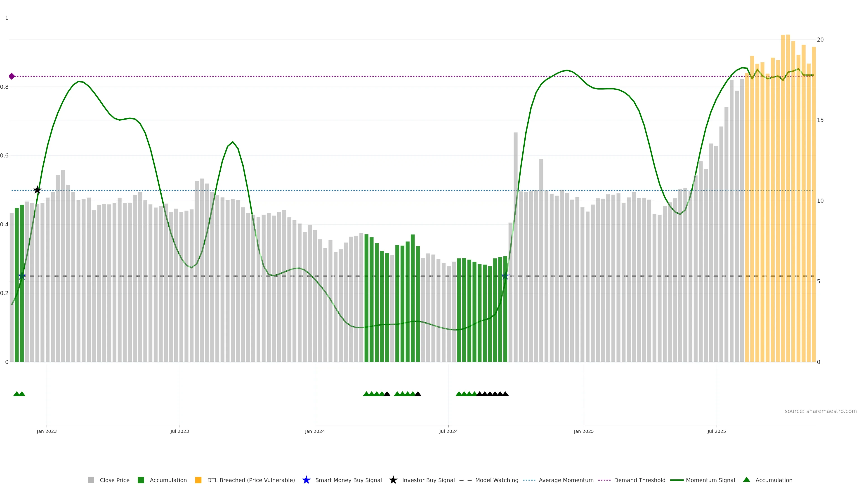Image resolution: width=868 pixels, height=488 pixels.
Task: Click the green Accumulation legend square
Action: pyautogui.click(x=141, y=480)
